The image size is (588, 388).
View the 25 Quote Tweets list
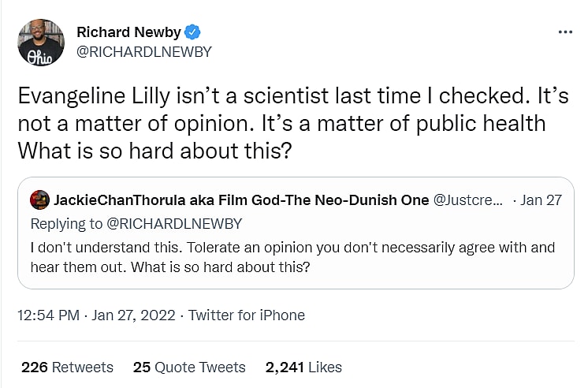[x=189, y=367]
